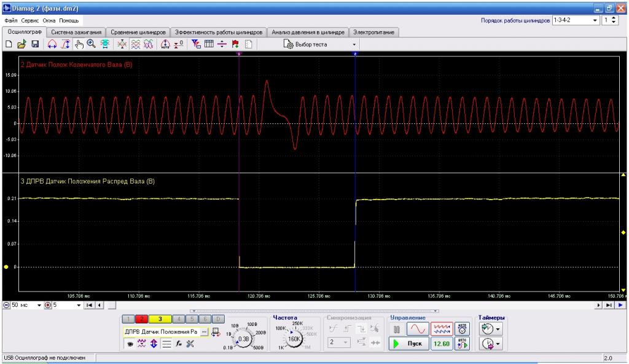This screenshot has height=364, width=629.
Task: Toggle separate stacked waveforms view
Action: (x=136, y=44)
